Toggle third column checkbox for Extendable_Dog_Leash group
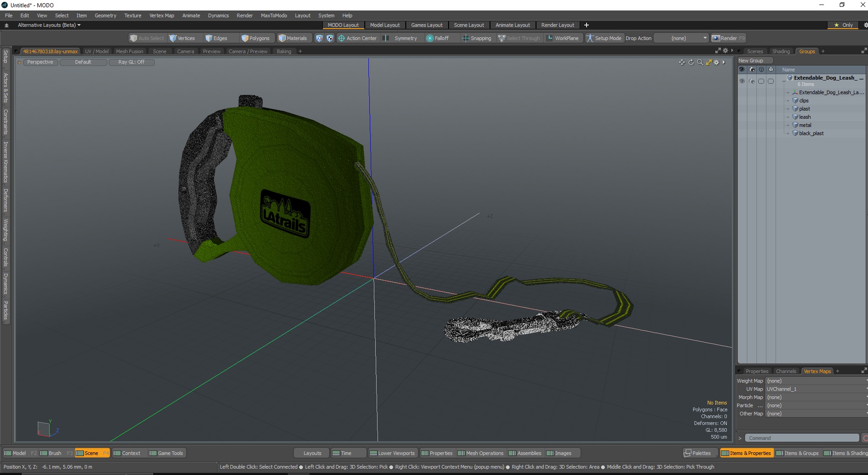Screen dimensions: 868x475 [761, 81]
